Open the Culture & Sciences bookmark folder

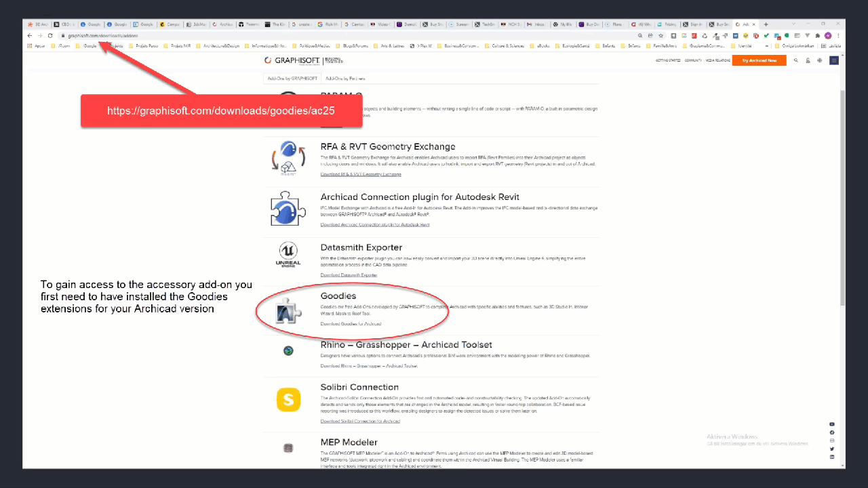[504, 46]
